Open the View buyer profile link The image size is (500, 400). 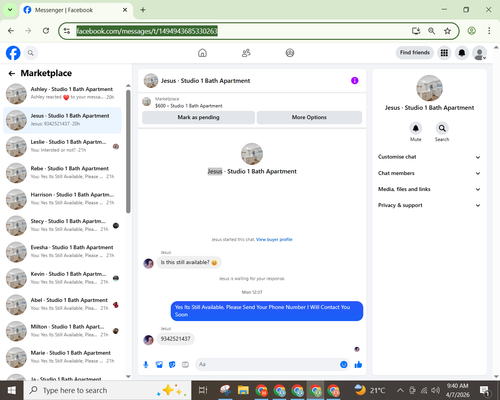(x=274, y=239)
